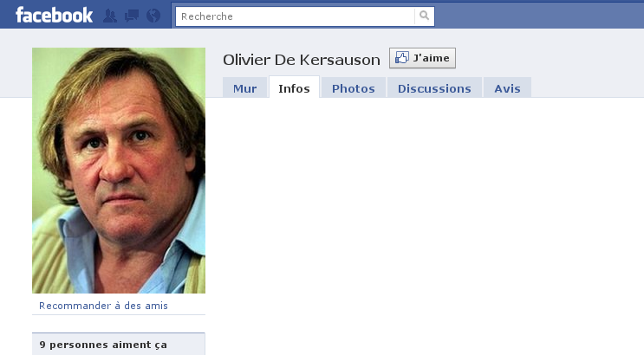Go to the Discussions tab
The width and height of the screenshot is (644, 355).
pyautogui.click(x=434, y=87)
